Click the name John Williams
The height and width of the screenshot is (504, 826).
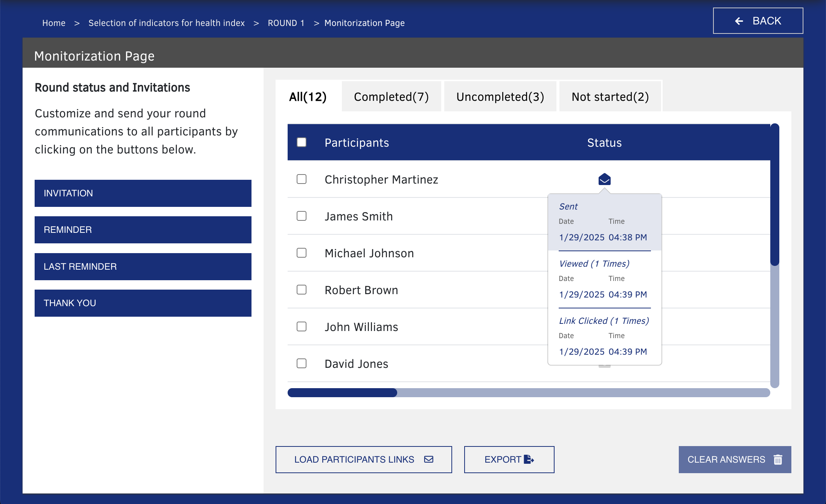click(361, 327)
